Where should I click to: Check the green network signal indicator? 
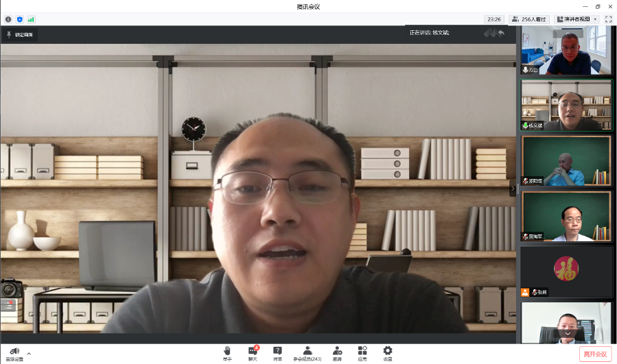tap(31, 19)
